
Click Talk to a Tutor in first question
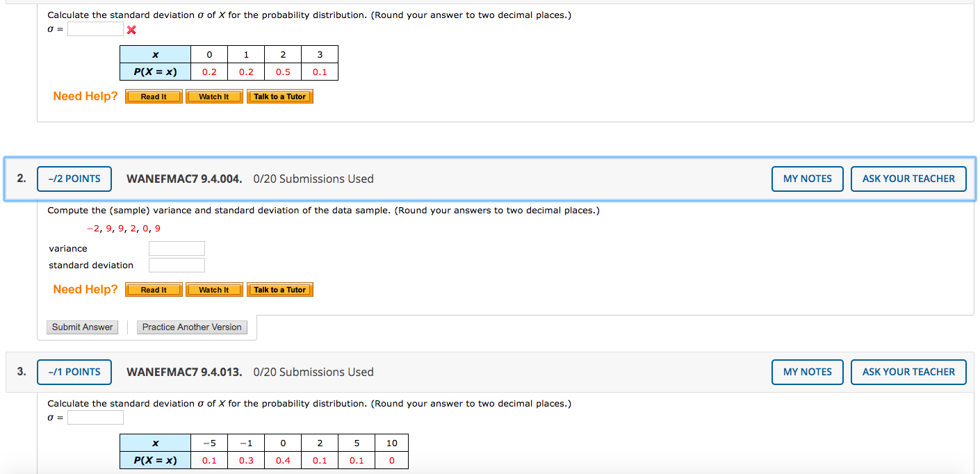click(x=280, y=97)
